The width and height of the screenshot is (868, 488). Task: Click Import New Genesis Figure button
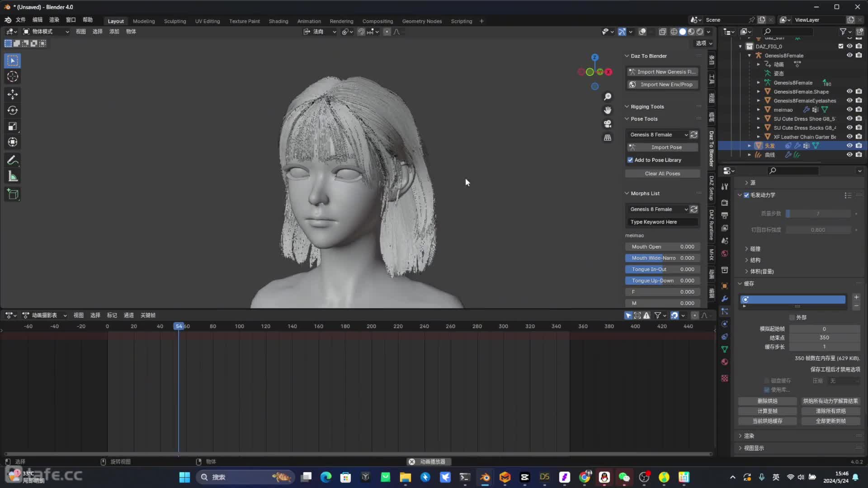662,72
